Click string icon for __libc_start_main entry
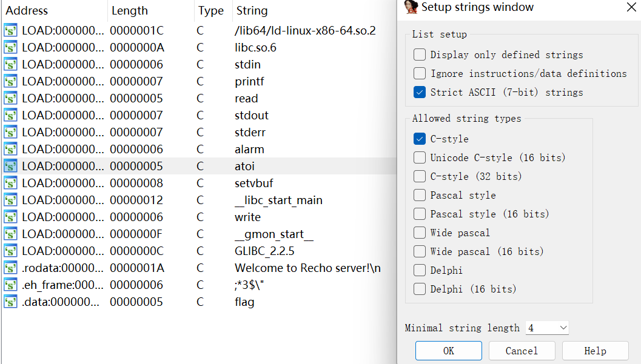 (11, 200)
